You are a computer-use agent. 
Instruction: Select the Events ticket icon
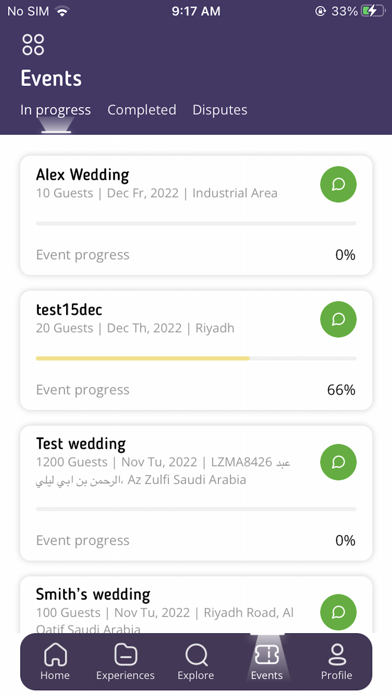pos(266,655)
